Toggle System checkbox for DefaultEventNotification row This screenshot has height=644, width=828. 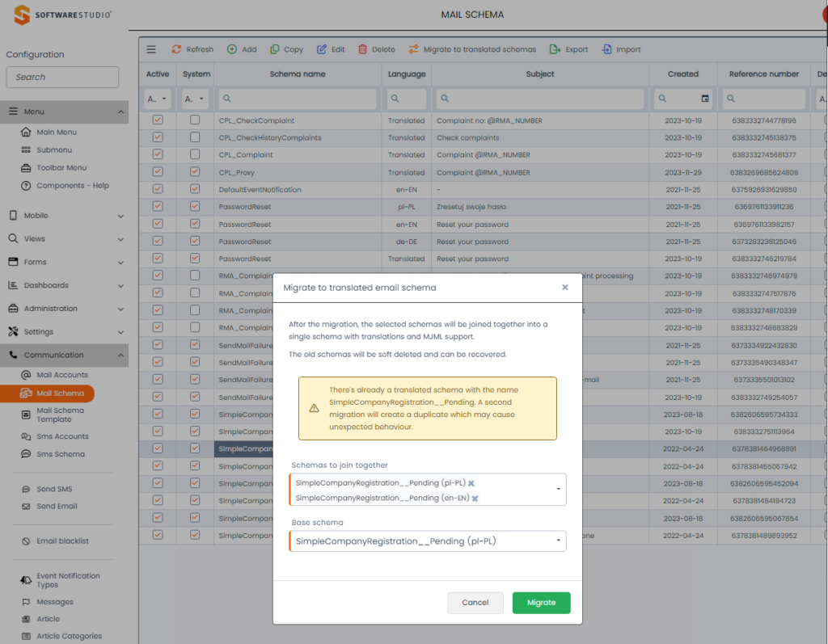tap(195, 190)
